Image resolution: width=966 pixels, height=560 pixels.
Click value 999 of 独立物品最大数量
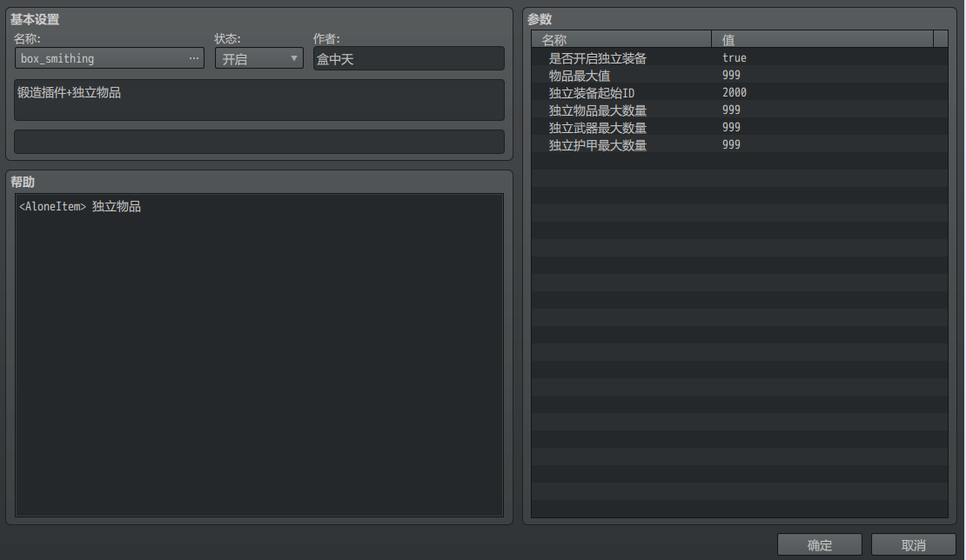click(731, 110)
